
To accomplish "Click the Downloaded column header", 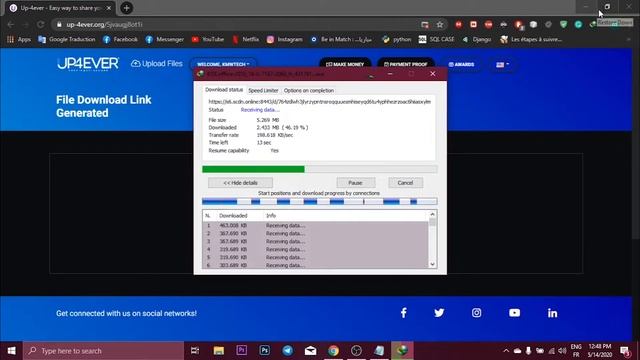I will coord(233,216).
